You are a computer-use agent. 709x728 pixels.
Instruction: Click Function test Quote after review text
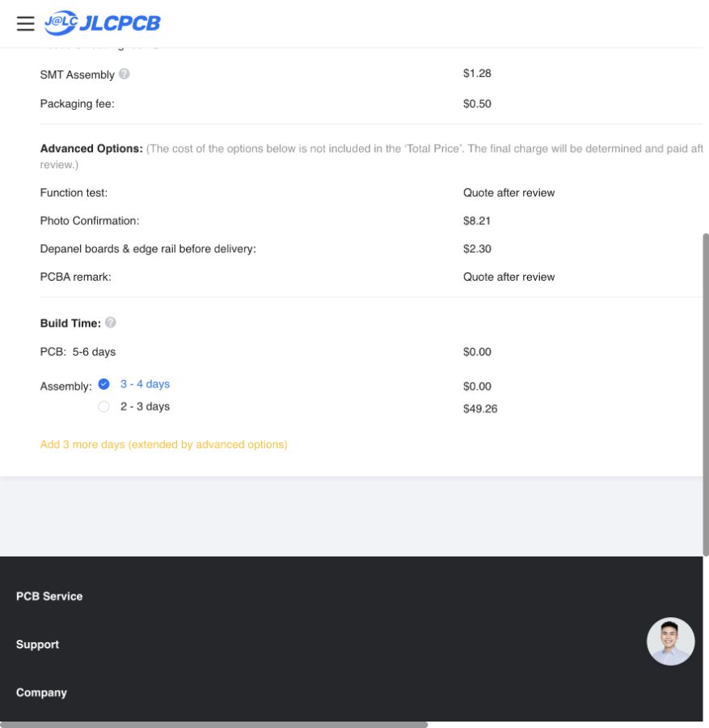click(509, 193)
